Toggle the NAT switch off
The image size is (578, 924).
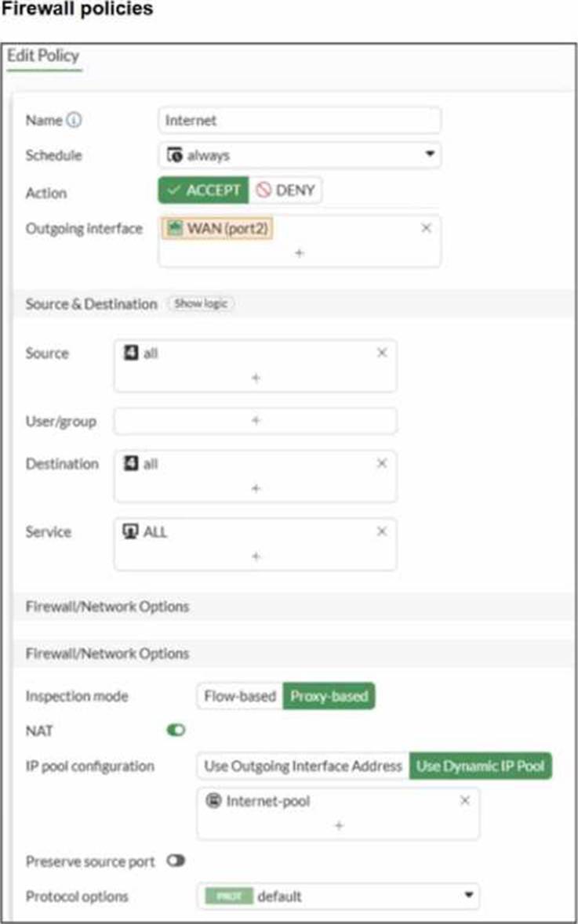coord(176,730)
